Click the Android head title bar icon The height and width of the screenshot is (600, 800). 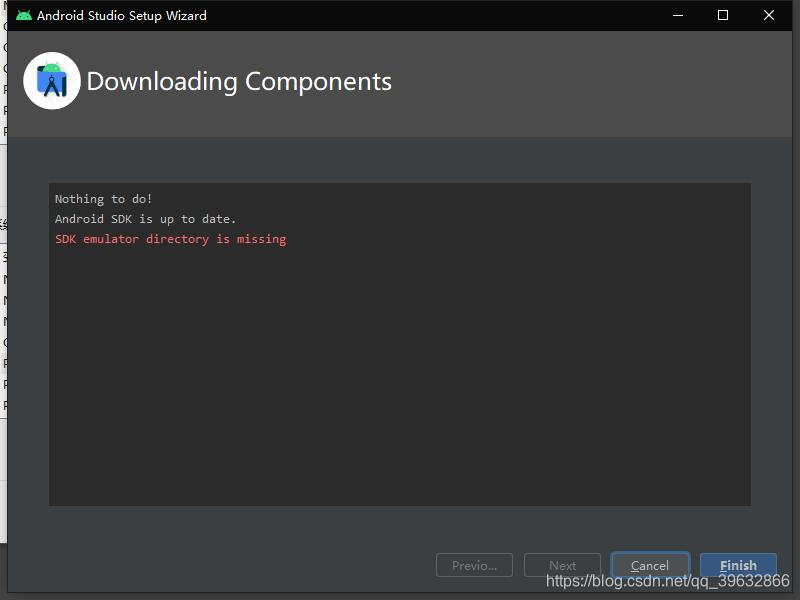[23, 15]
